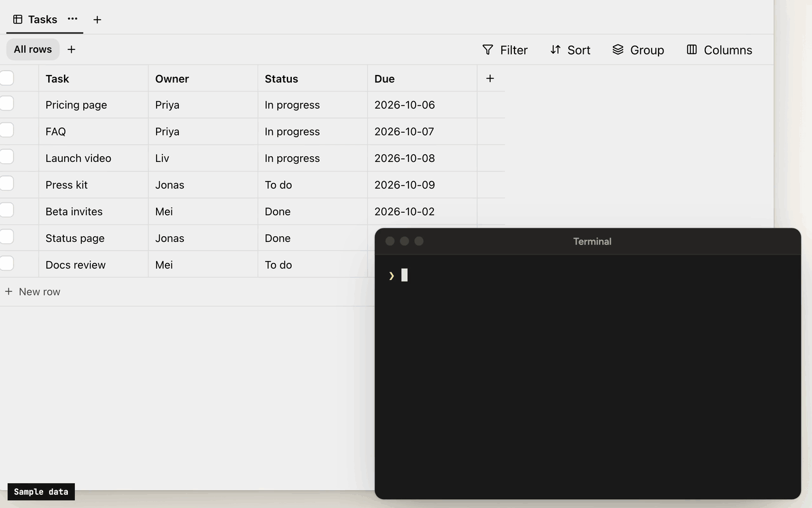Select the 2026-10-02 due date cell
The height and width of the screenshot is (508, 812).
pos(422,211)
